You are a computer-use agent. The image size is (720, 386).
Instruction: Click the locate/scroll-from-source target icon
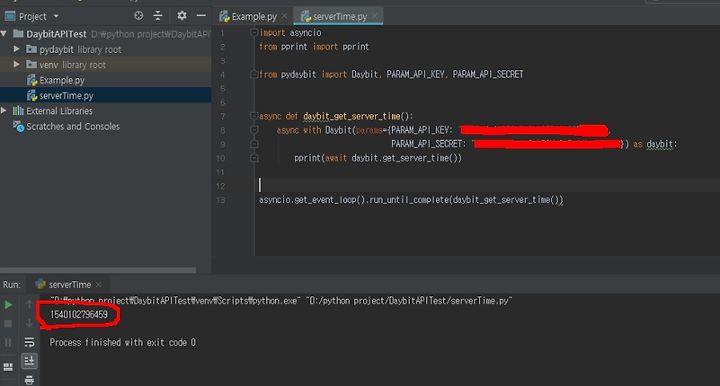139,16
